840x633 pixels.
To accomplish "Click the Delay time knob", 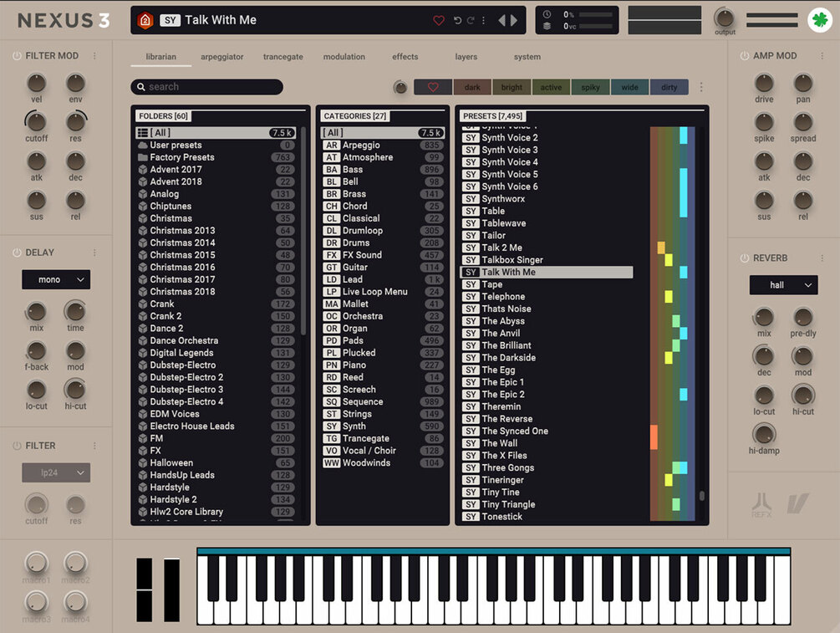I will click(75, 311).
